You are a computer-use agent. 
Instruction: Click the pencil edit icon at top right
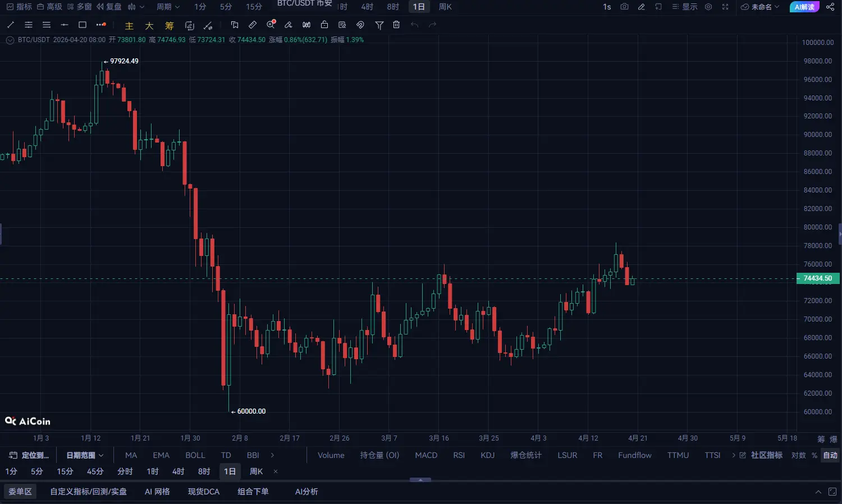[642, 7]
